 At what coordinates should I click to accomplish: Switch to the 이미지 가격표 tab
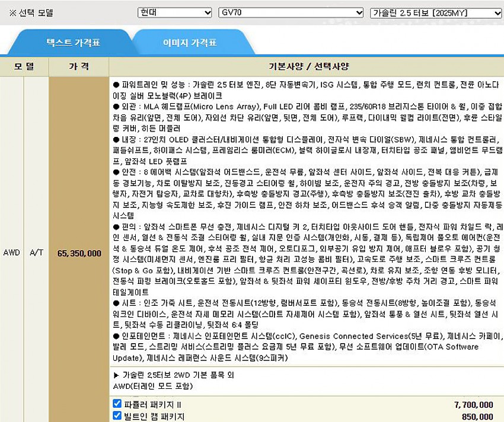coord(190,43)
